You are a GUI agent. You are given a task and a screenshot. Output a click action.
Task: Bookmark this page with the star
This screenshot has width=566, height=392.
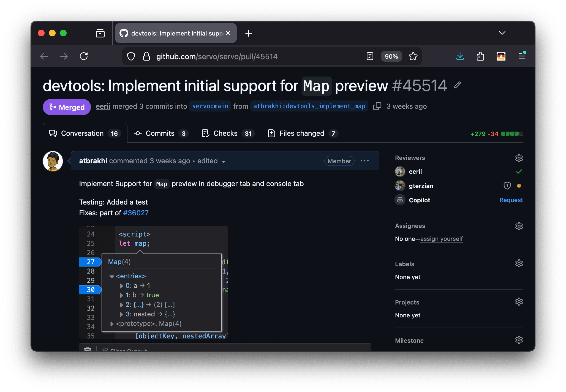pyautogui.click(x=413, y=56)
